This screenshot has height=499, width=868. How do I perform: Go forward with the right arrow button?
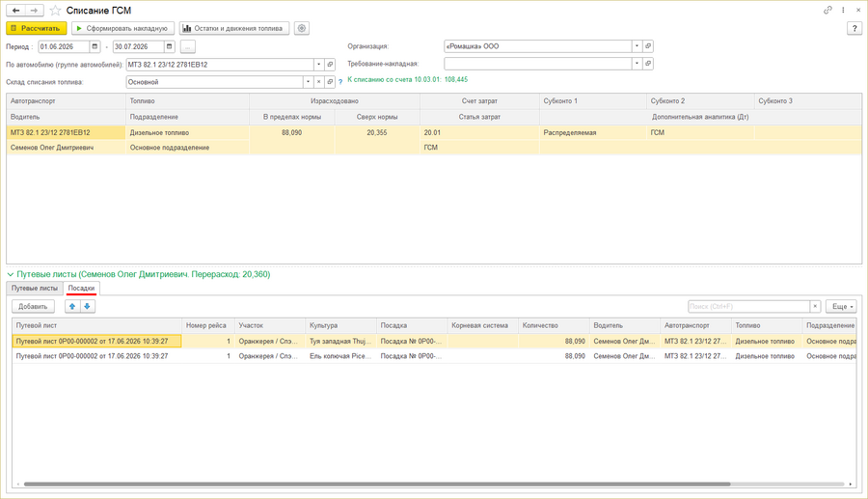(x=35, y=11)
